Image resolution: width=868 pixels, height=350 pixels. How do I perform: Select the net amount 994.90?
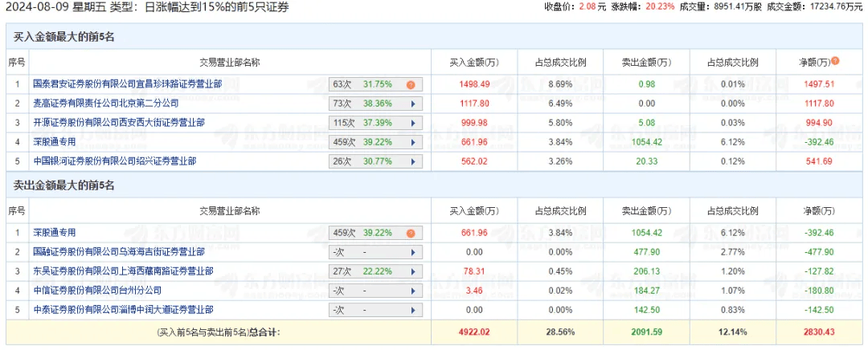click(x=821, y=122)
